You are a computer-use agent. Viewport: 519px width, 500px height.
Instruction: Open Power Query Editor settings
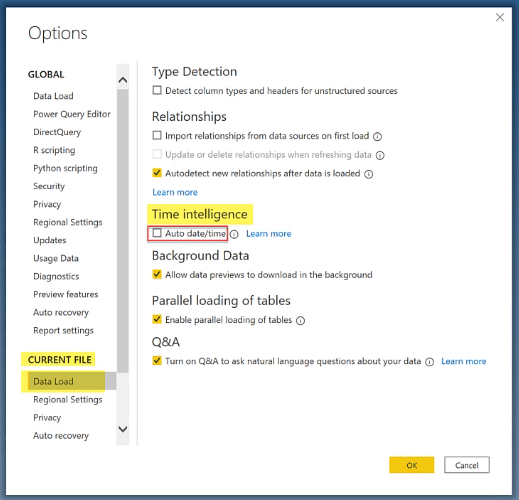(x=72, y=114)
